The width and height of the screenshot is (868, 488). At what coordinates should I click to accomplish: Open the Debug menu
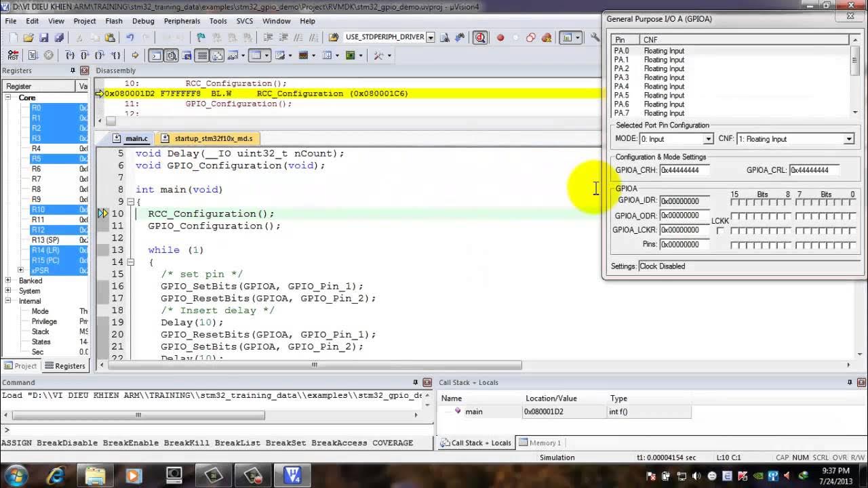pyautogui.click(x=143, y=21)
